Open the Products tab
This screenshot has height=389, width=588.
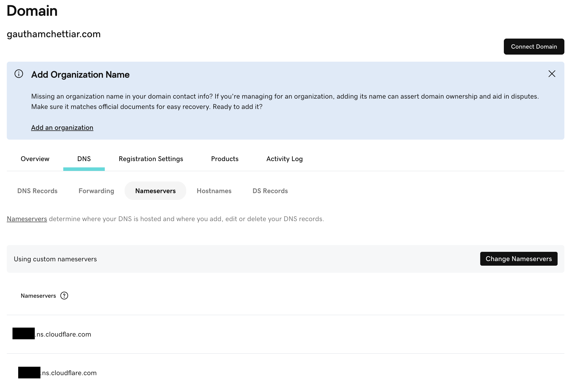coord(225,159)
